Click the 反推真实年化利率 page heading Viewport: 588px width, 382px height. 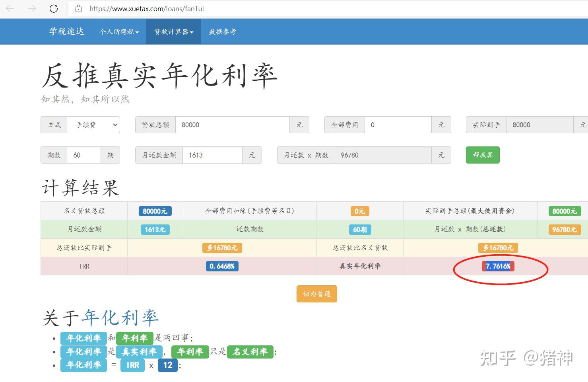tap(159, 75)
